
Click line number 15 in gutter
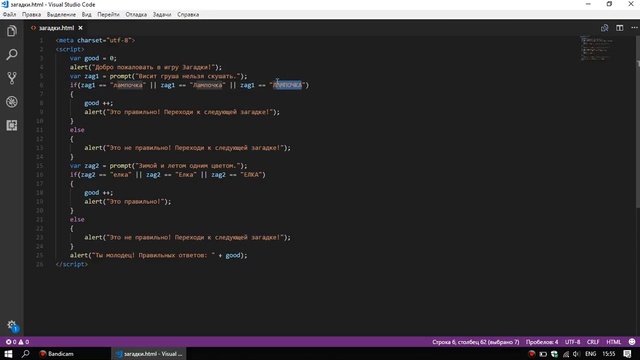(40, 166)
